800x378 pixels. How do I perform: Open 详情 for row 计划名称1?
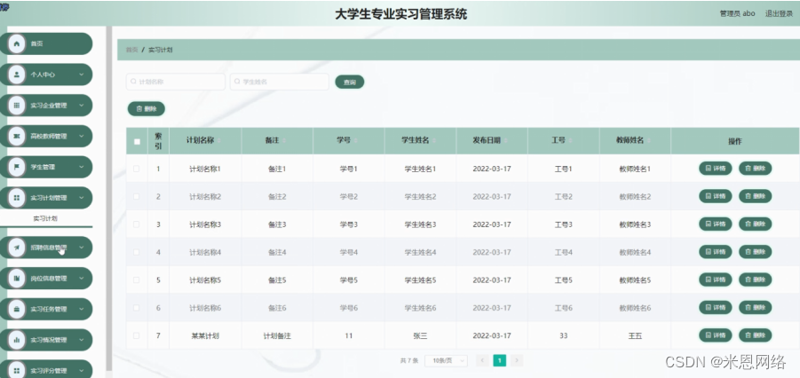[x=715, y=168]
